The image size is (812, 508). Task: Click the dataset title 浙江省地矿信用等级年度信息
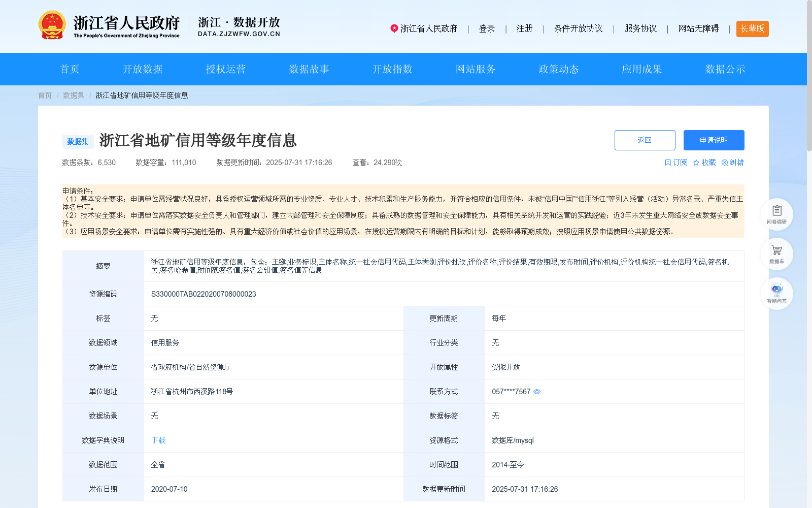[198, 140]
